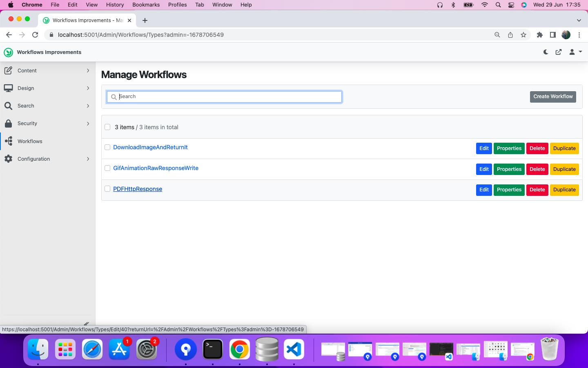The width and height of the screenshot is (588, 368).
Task: Open Properties for DownloadImageAndReturnIt
Action: tap(509, 148)
